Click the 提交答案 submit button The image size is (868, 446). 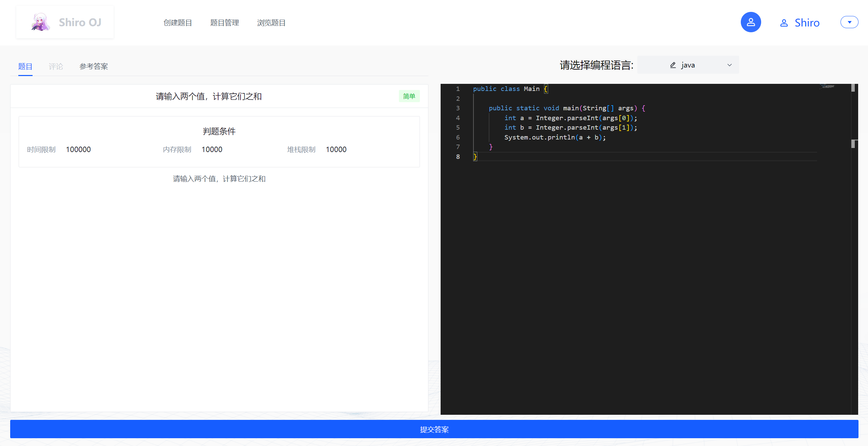point(434,429)
